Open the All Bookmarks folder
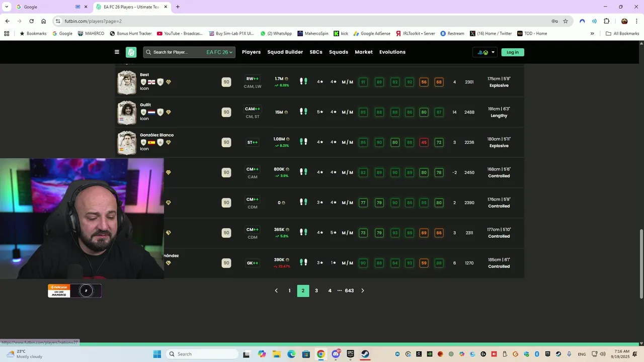This screenshot has height=362, width=644. [x=622, y=34]
